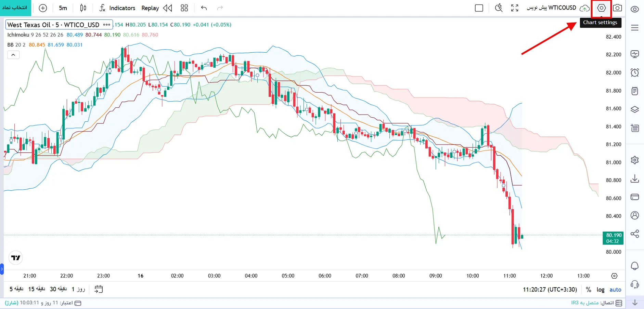Toggle log scale mode
This screenshot has width=644, height=309.
(x=601, y=290)
